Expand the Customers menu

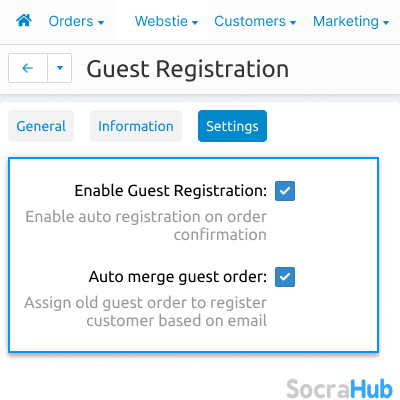[255, 22]
